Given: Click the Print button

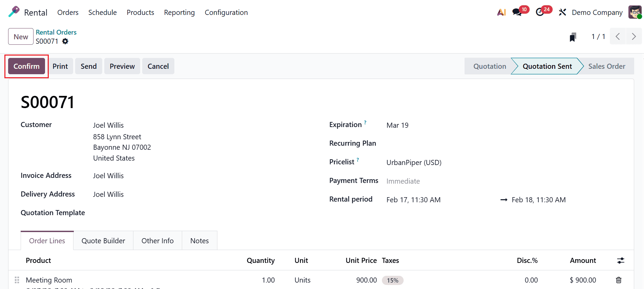Looking at the screenshot, I should tap(60, 66).
